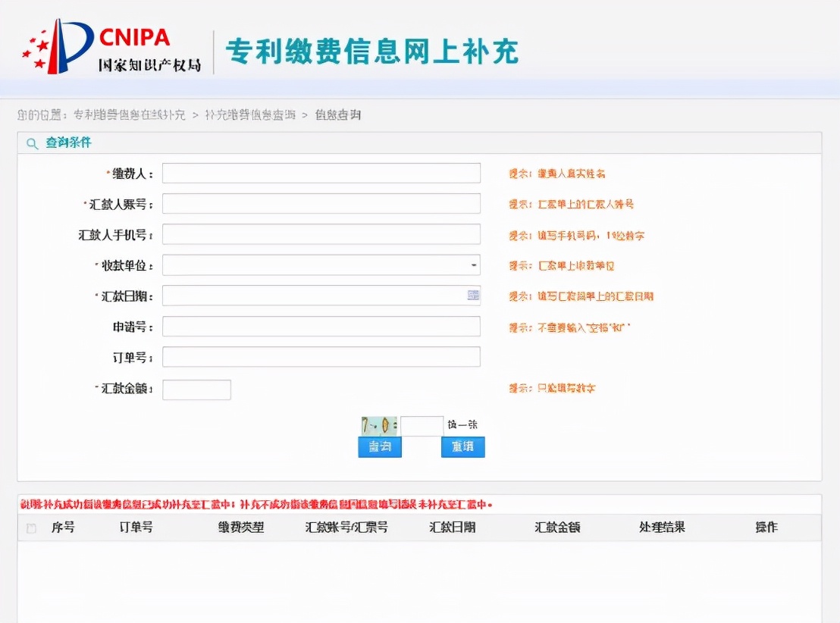Click the 处理结果 column header

click(x=662, y=528)
